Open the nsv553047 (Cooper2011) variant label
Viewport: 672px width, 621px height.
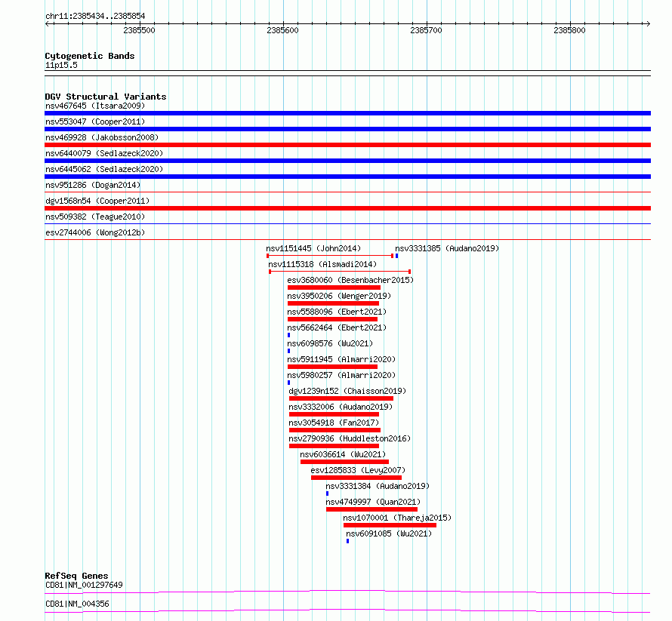95,121
